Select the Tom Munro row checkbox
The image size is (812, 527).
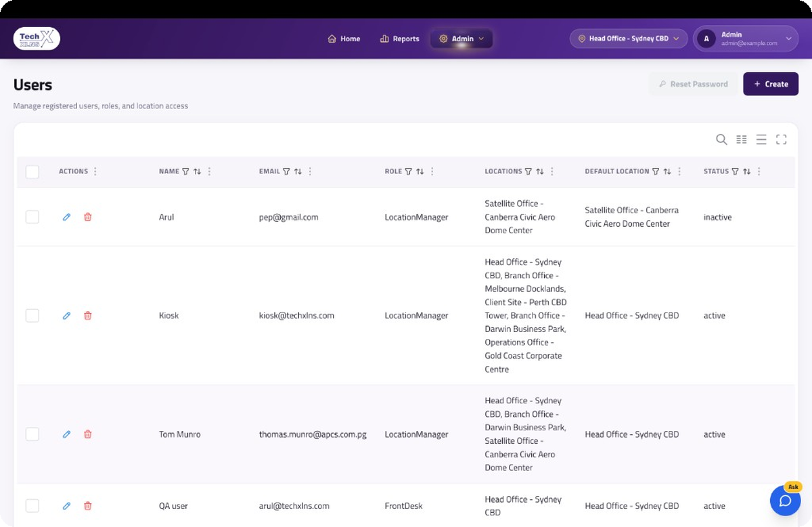click(x=32, y=434)
